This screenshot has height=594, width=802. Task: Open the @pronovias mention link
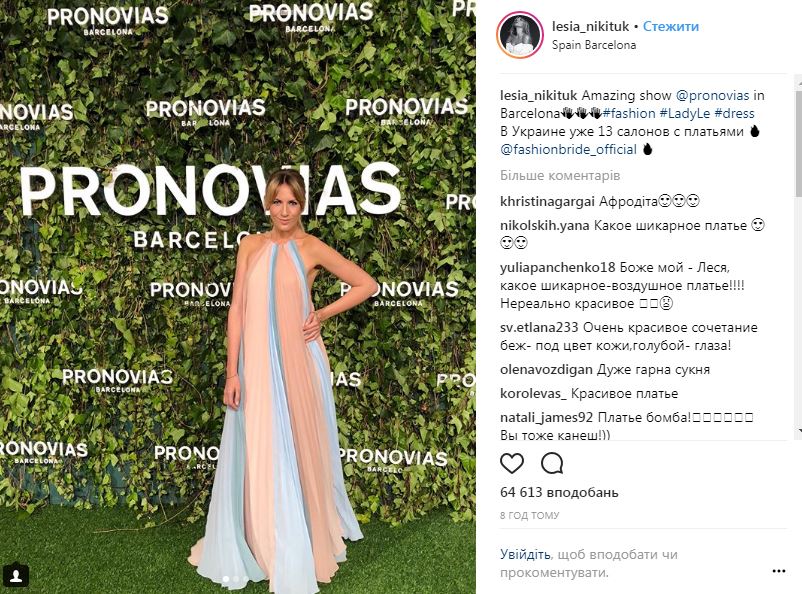[712, 95]
